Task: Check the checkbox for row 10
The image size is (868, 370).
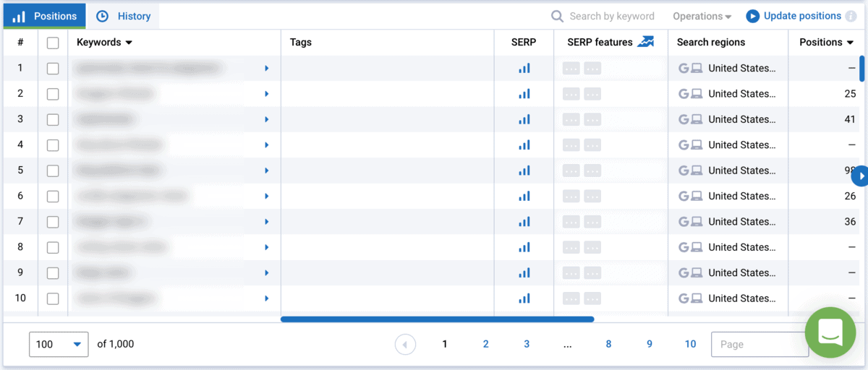Action: (x=53, y=298)
